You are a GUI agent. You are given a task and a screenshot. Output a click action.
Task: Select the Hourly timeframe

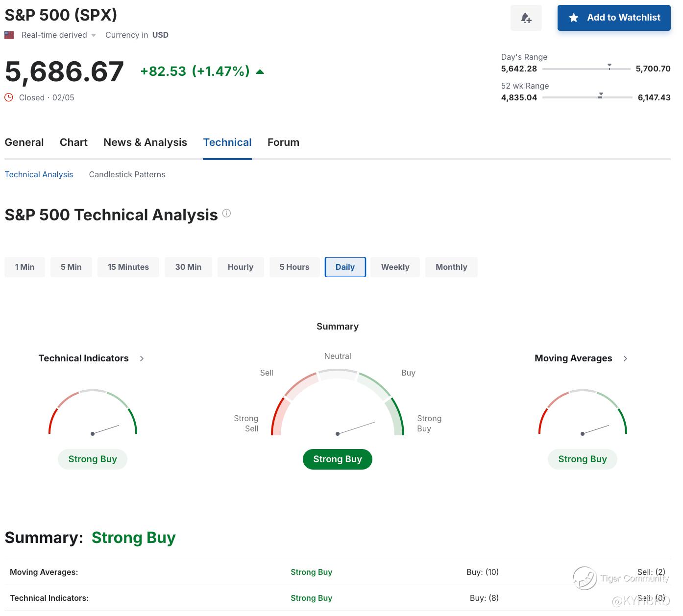(240, 267)
